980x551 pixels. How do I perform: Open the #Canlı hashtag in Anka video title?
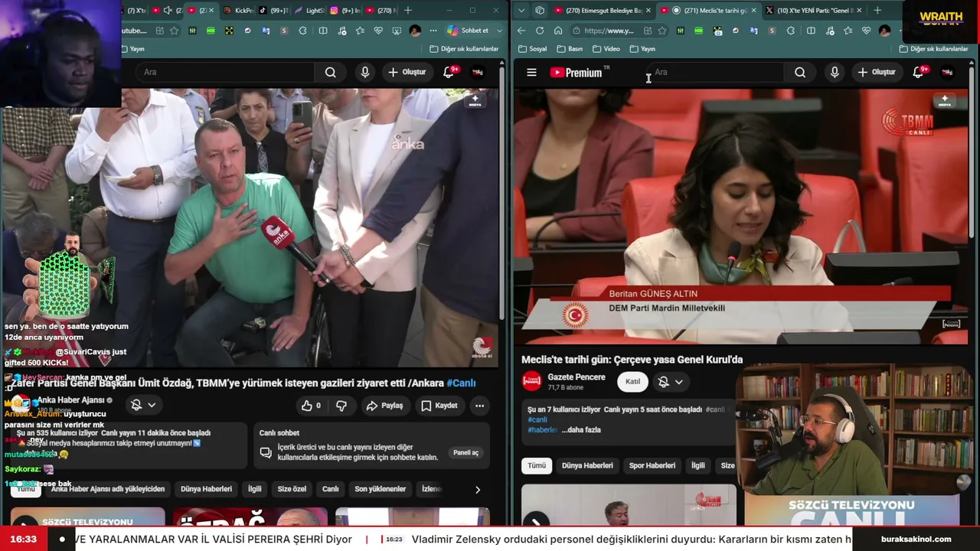[x=461, y=383]
